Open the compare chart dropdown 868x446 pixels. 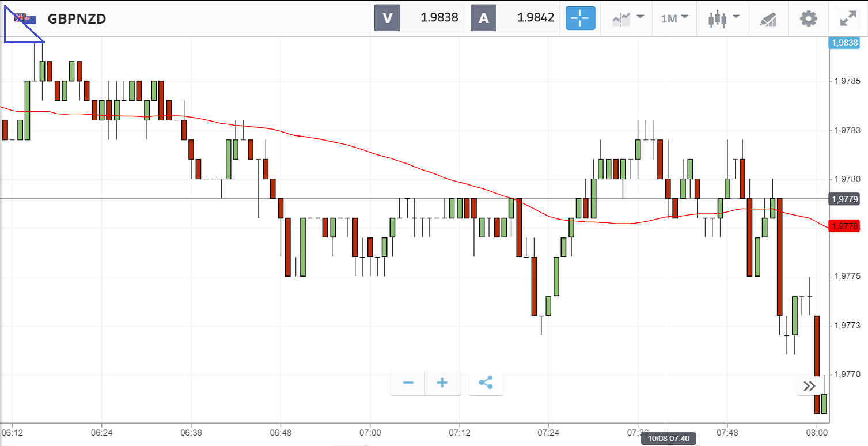point(627,18)
